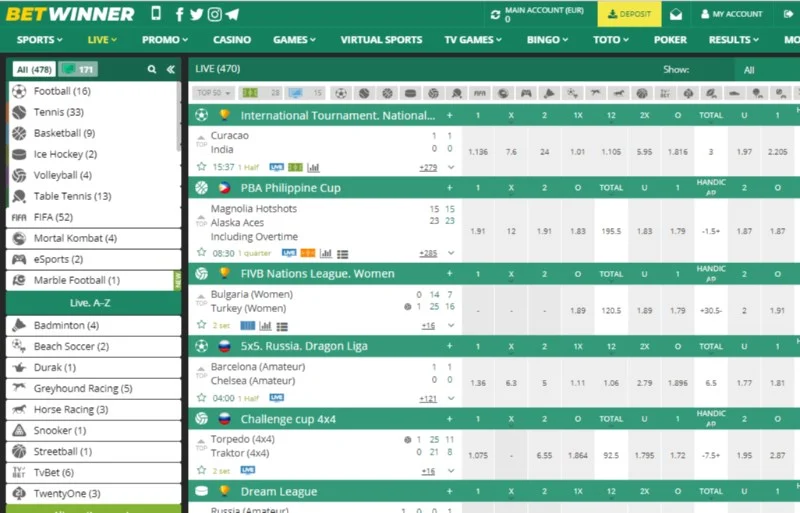Open MY ACCOUNT
This screenshot has width=800, height=513.
(731, 14)
